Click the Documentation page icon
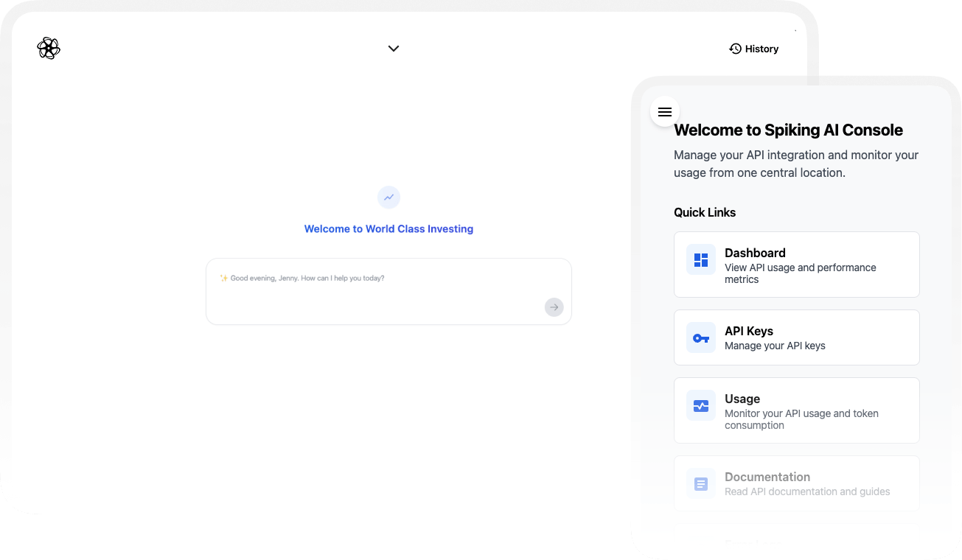 [x=701, y=484]
